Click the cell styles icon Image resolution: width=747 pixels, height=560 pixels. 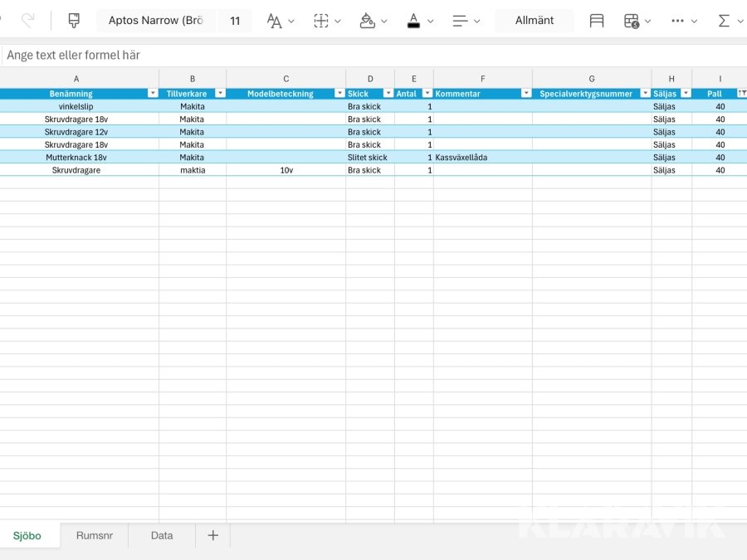pos(597,21)
